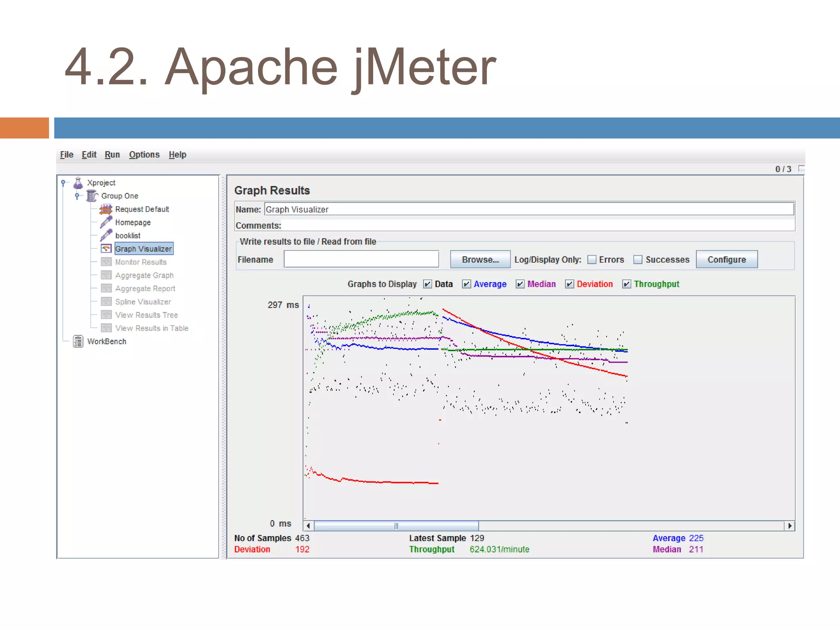Click the No of Samples value 463
Screen dimensions: 840x630
click(x=302, y=538)
